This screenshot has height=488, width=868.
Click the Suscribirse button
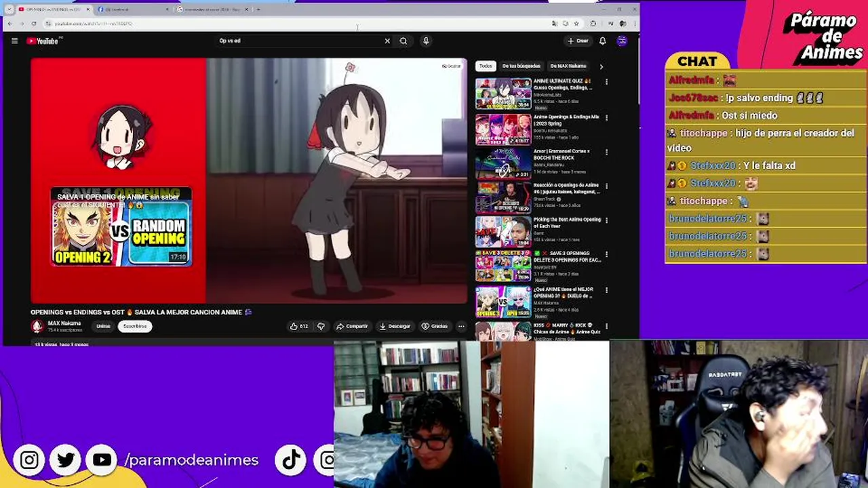coord(134,326)
